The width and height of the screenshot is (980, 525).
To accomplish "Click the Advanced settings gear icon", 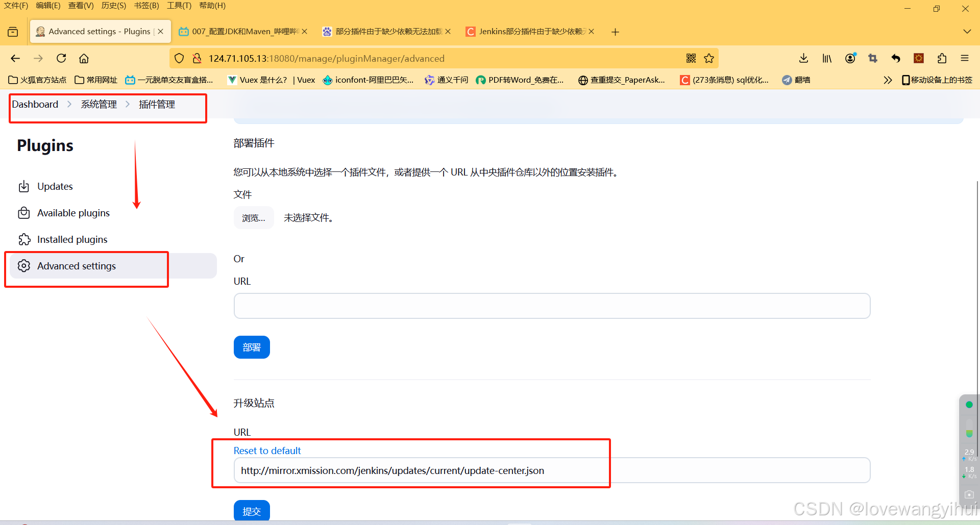I will [24, 266].
